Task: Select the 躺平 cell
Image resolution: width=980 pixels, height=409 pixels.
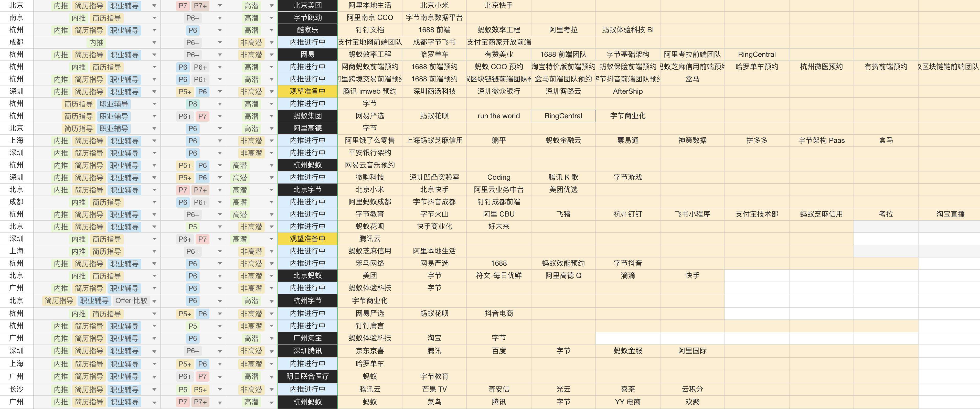Action: pos(499,141)
